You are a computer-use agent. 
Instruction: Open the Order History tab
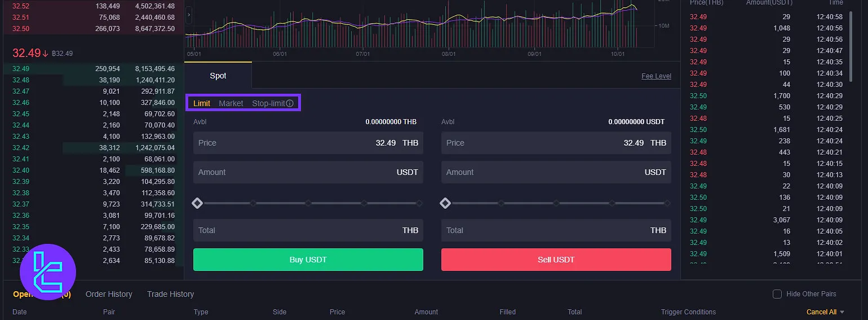(109, 294)
